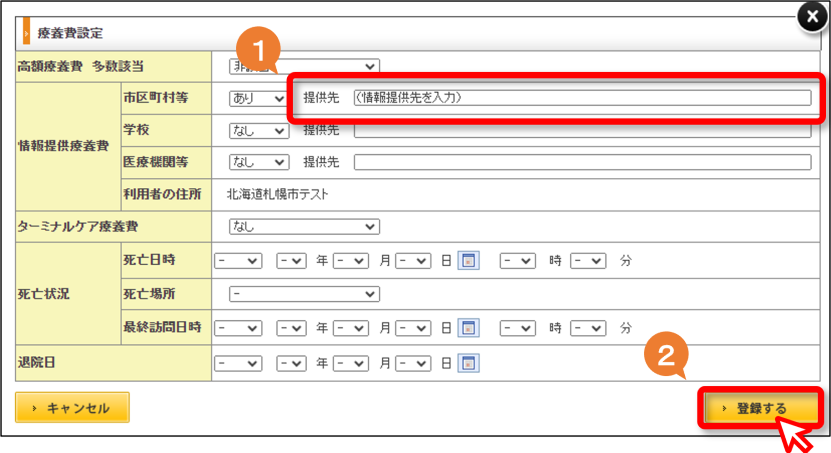Open the 退院日 day (日) dropdown

click(x=413, y=363)
